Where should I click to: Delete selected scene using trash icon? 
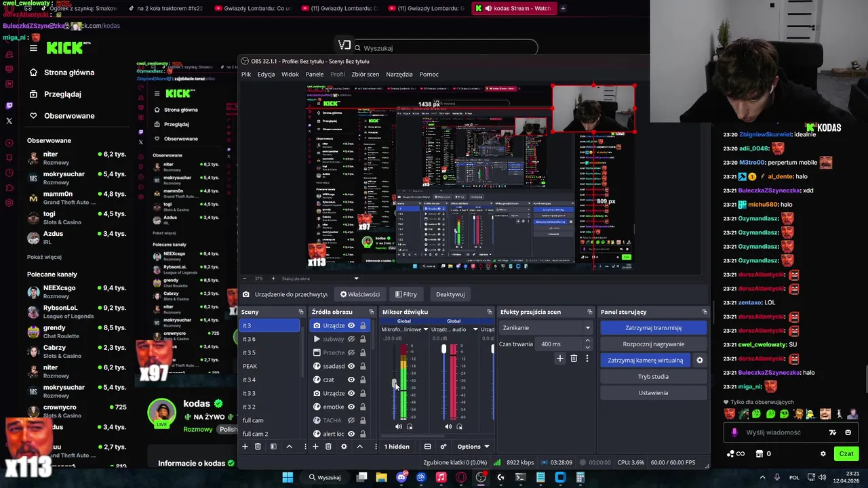pyautogui.click(x=258, y=447)
